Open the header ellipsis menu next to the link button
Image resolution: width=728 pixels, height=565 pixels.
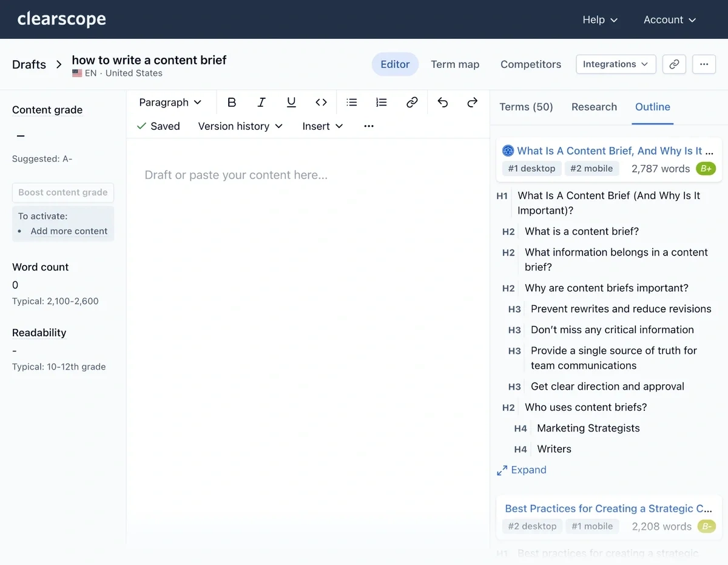704,64
